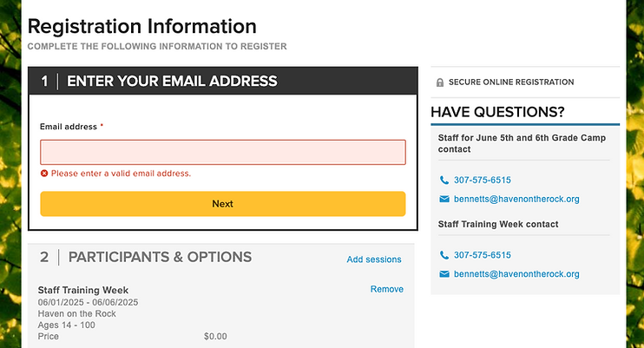Email bennetts@havenontherock.org for 5th and 6th Grade Camp

tap(516, 200)
